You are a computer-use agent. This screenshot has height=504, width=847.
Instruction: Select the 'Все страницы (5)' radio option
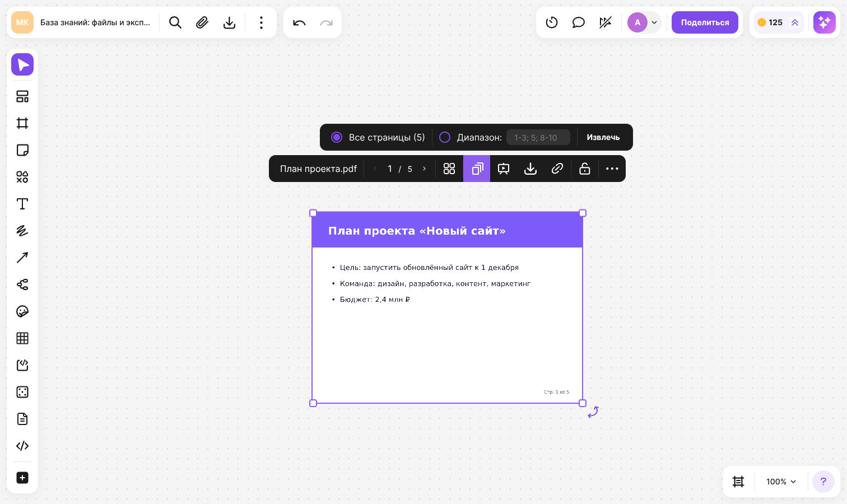coord(337,137)
